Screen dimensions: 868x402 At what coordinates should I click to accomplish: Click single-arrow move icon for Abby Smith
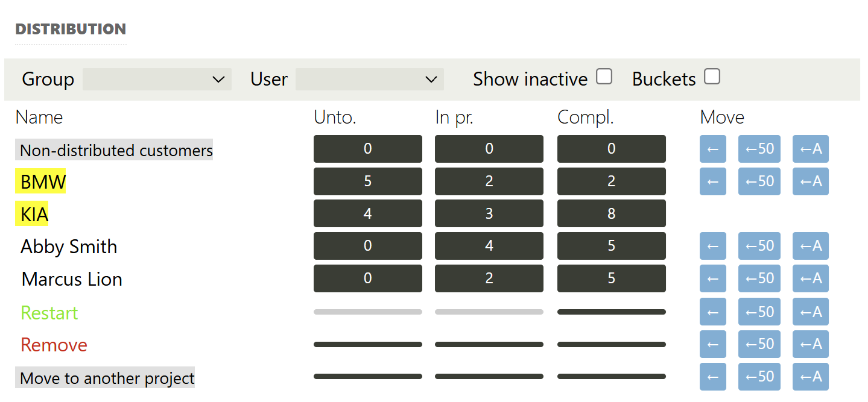pos(712,246)
